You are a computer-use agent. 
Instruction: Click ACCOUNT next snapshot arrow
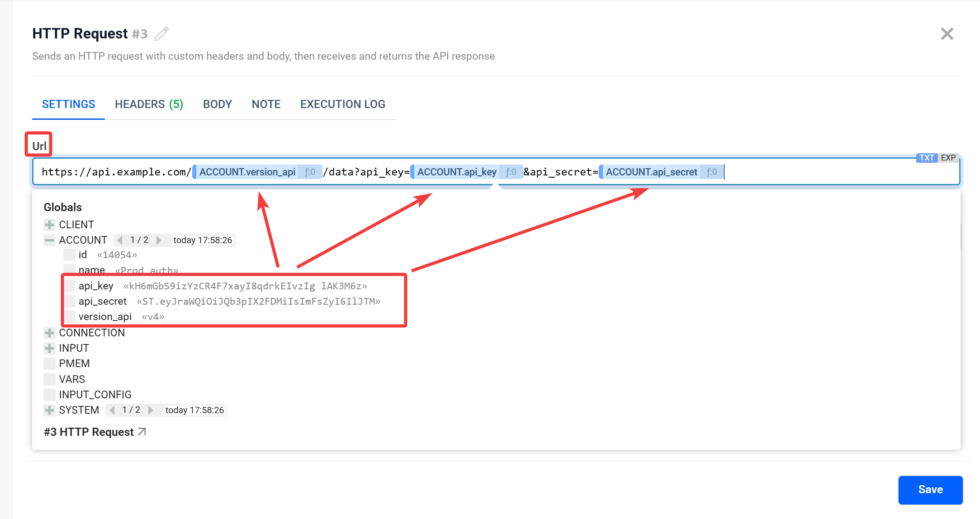click(x=159, y=240)
